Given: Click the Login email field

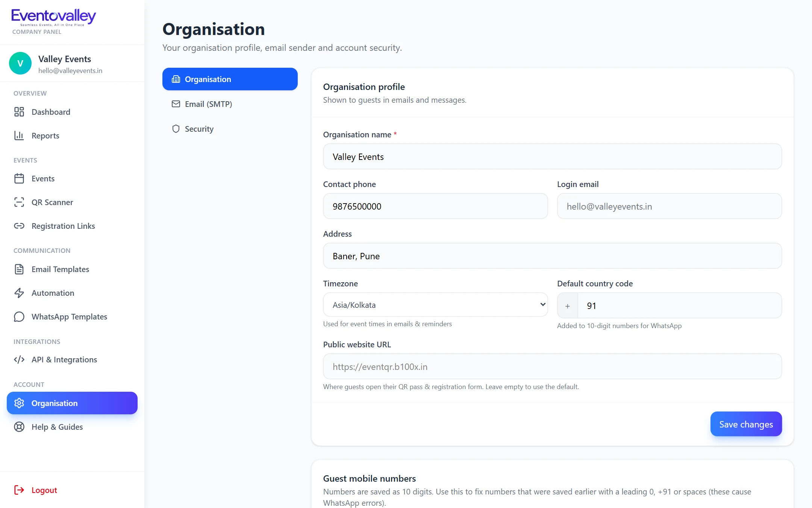Looking at the screenshot, I should 669,206.
